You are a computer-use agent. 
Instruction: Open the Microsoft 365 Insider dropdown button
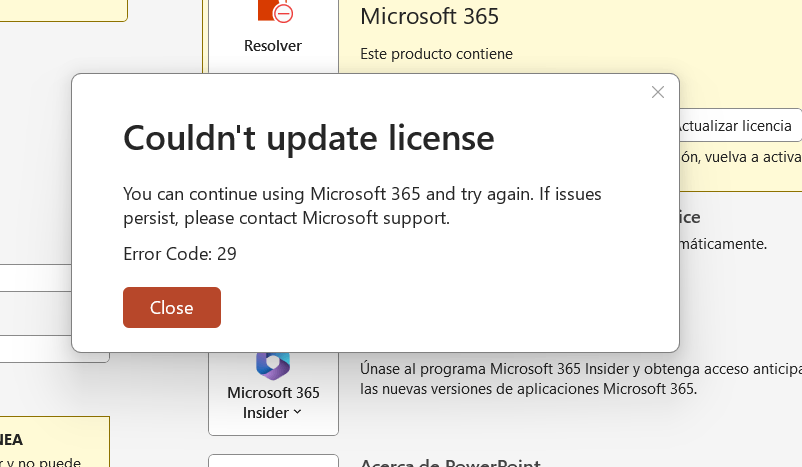[x=273, y=394]
